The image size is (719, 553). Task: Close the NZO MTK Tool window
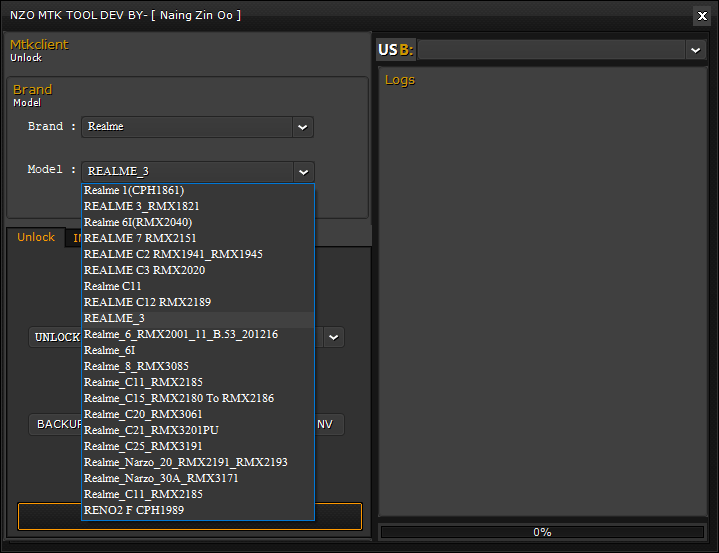701,15
